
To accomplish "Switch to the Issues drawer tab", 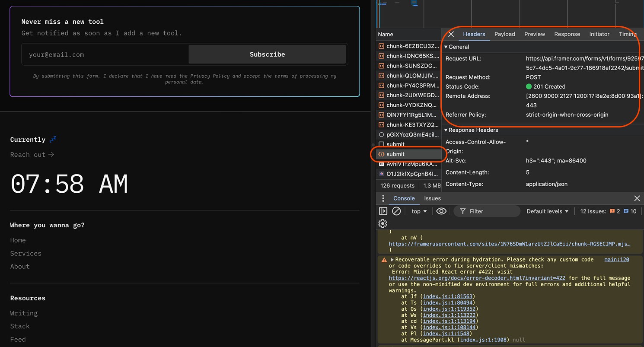I will (x=432, y=198).
